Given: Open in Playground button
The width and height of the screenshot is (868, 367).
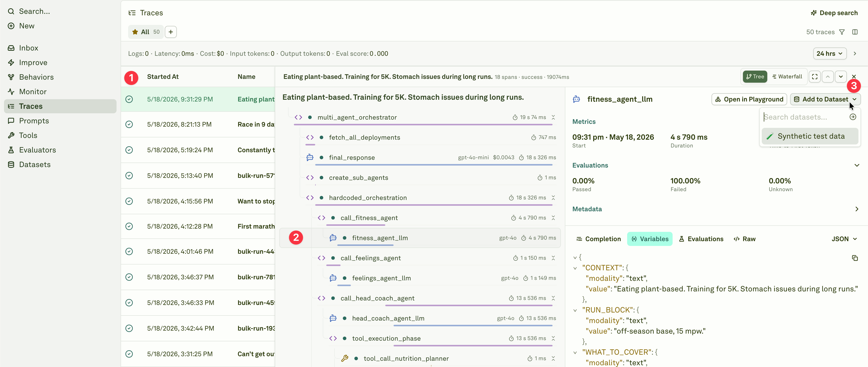Looking at the screenshot, I should [x=749, y=99].
